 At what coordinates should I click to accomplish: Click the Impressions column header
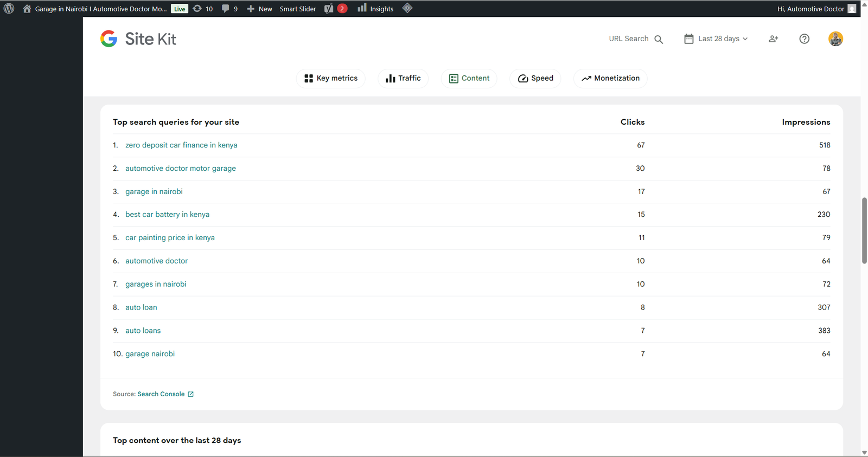(x=806, y=122)
